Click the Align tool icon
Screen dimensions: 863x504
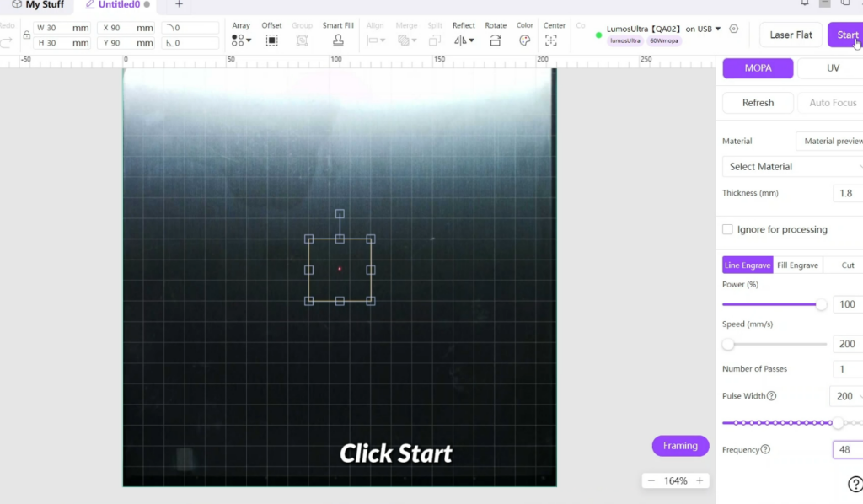[372, 40]
